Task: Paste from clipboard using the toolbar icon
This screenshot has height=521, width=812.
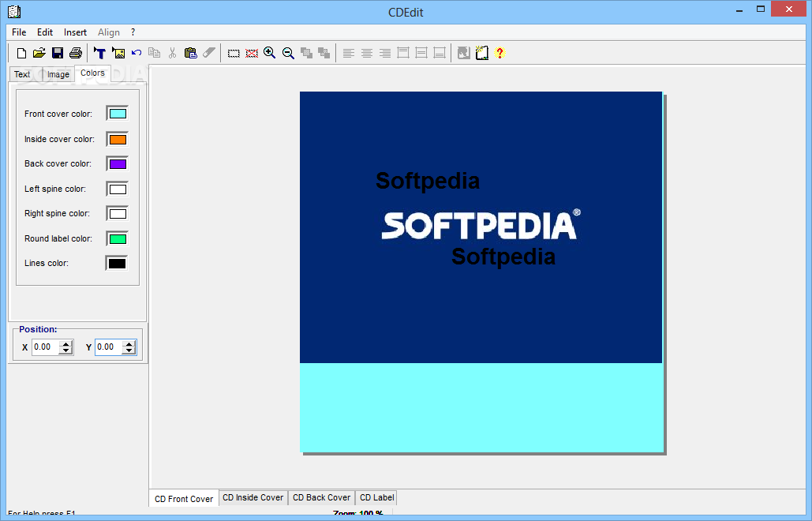Action: pyautogui.click(x=191, y=53)
